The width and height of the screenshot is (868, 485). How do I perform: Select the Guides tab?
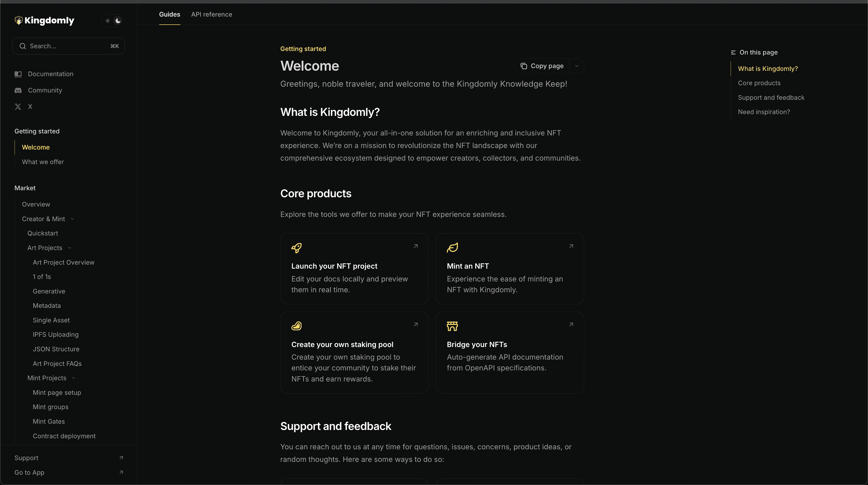(x=170, y=15)
